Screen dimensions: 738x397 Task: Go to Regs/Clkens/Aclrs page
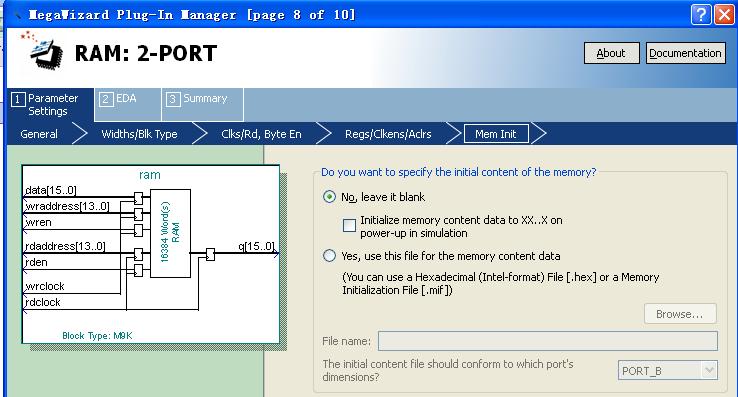(388, 134)
